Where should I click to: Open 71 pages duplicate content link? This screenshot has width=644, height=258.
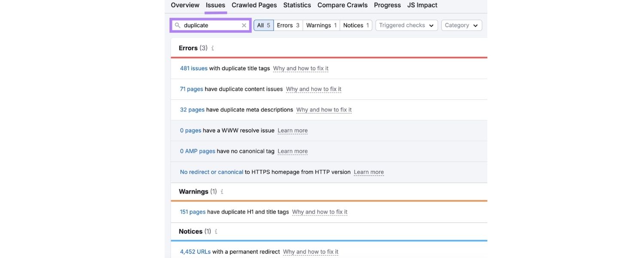click(x=191, y=89)
